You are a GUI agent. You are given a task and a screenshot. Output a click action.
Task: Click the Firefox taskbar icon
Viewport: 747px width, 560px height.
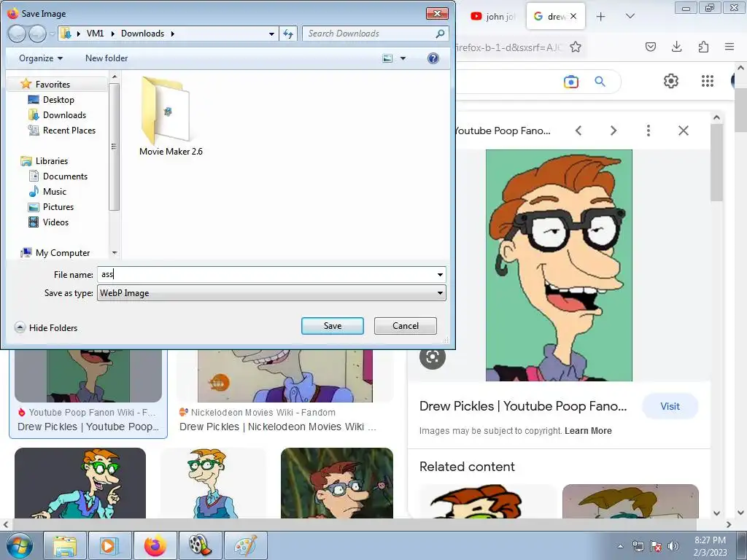[x=155, y=545]
